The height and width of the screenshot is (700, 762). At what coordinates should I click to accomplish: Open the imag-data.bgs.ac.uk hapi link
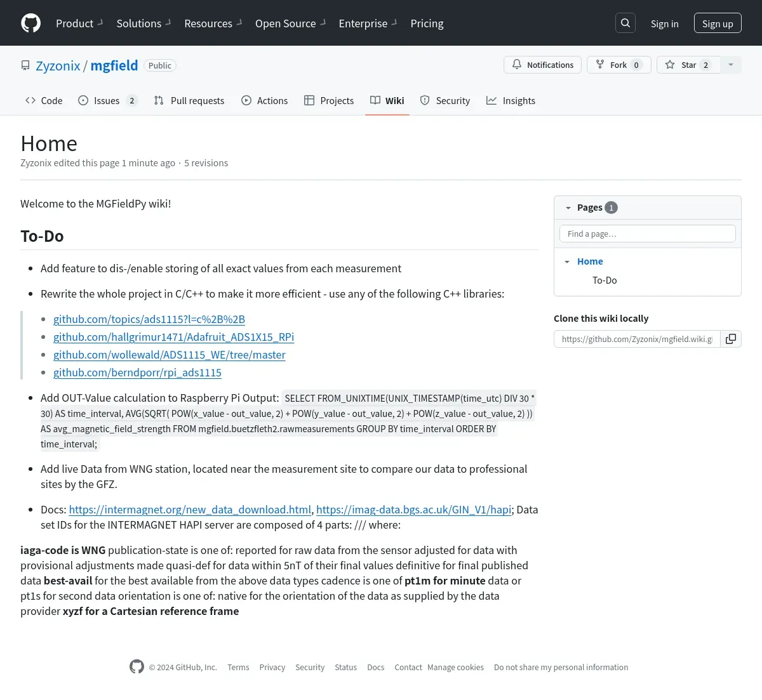(414, 510)
